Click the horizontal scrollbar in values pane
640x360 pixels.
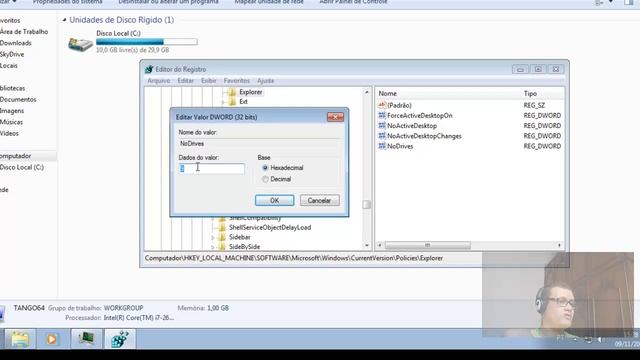coord(427,245)
